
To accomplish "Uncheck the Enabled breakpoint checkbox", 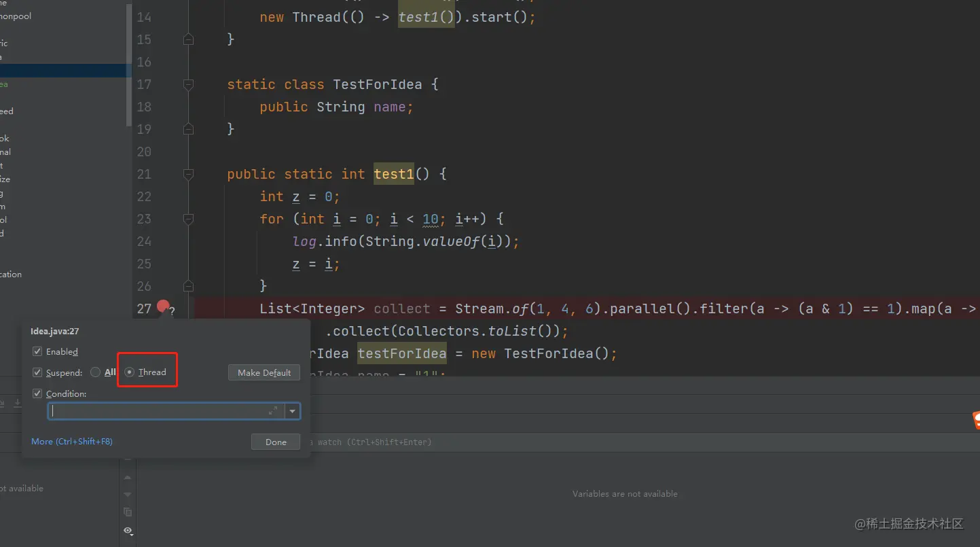I will (37, 351).
